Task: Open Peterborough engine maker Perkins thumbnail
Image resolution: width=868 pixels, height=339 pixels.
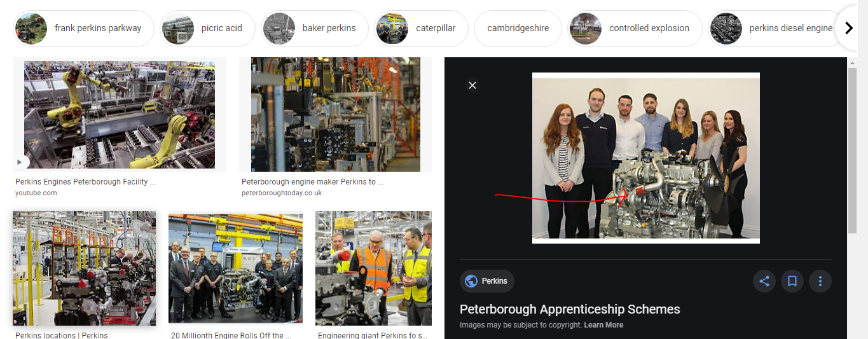Action: click(336, 114)
